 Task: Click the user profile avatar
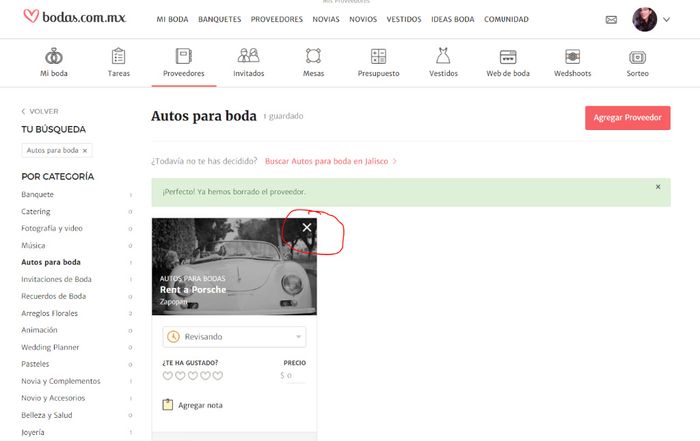tap(644, 19)
